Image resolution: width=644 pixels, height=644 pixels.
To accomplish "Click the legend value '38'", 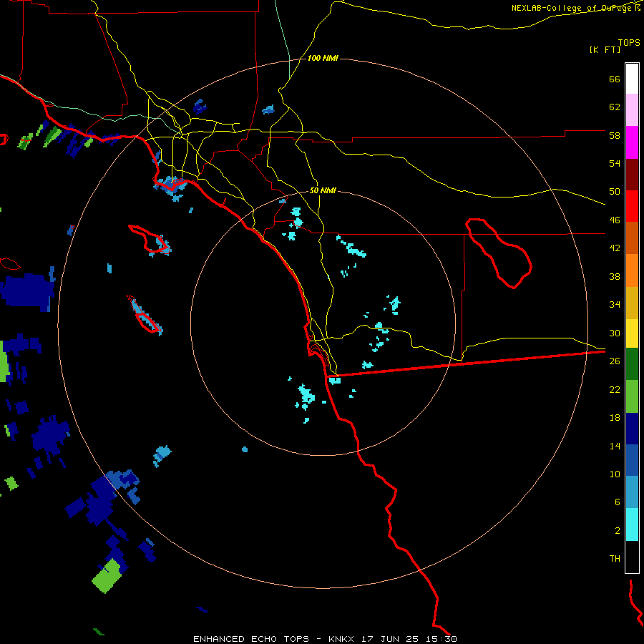I will 615,276.
